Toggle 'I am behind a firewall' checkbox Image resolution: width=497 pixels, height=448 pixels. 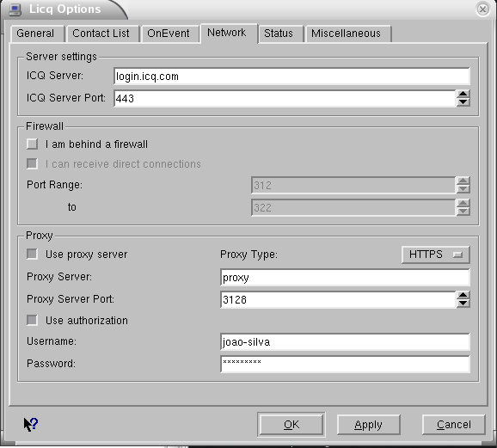click(32, 144)
